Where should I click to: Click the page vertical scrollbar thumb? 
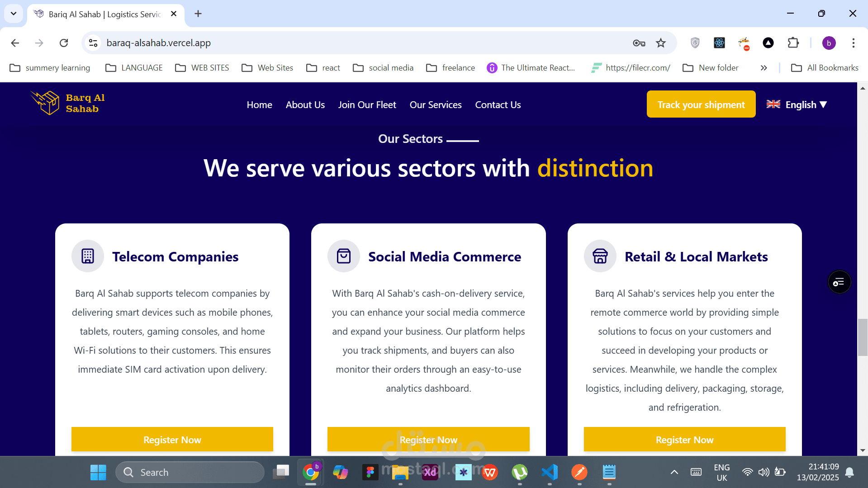tap(863, 337)
